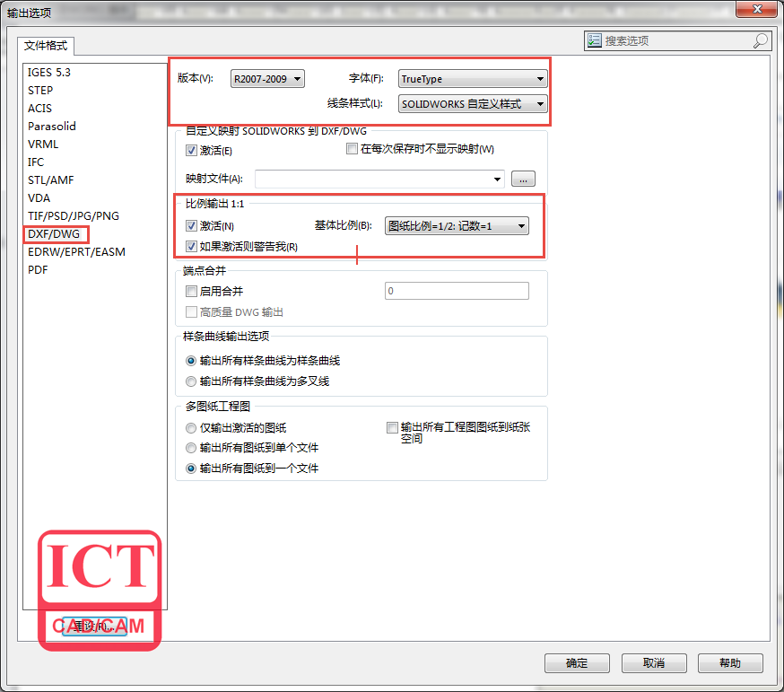
Task: Select 仅输出激活的图纸 radio option
Action: pyautogui.click(x=191, y=428)
